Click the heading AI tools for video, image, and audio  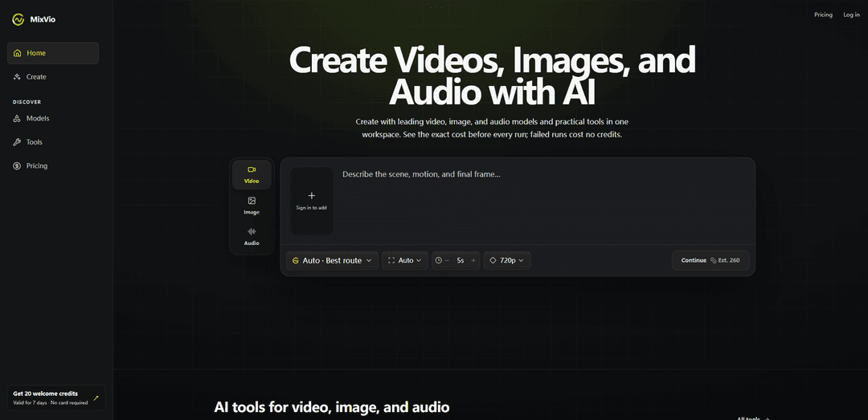332,407
